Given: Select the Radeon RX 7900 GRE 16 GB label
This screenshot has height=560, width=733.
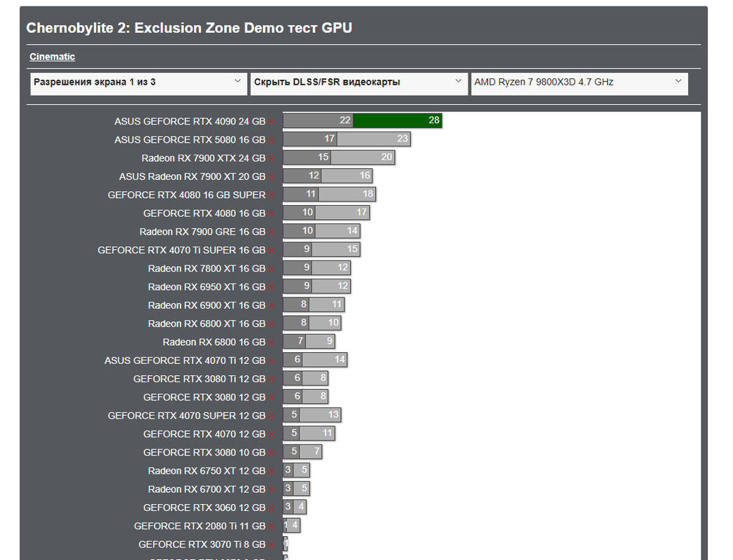Looking at the screenshot, I should coord(202,232).
